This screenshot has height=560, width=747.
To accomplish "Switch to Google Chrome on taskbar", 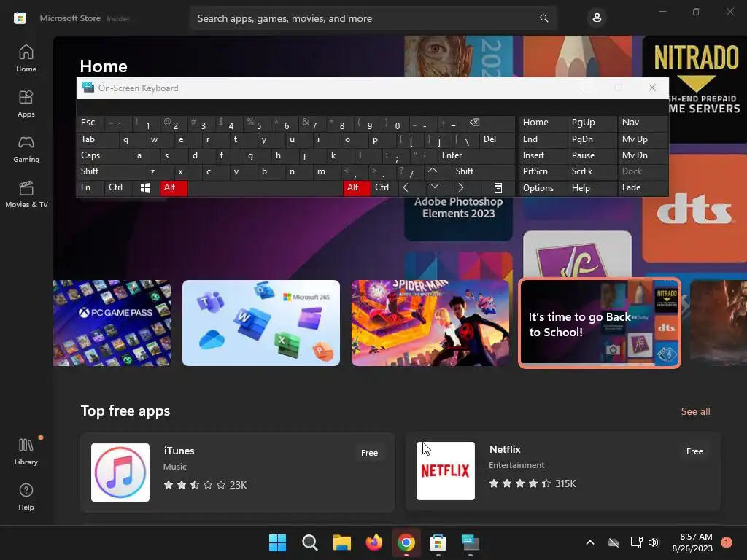I will click(406, 542).
